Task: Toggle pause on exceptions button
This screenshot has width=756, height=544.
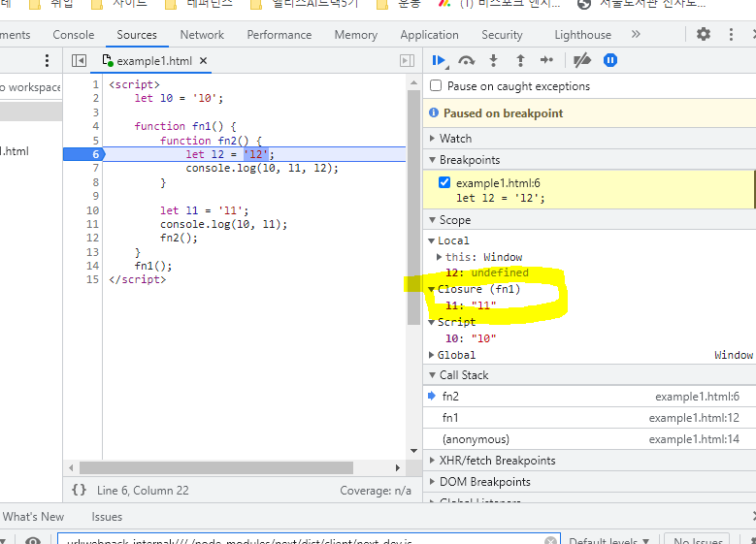Action: (x=609, y=60)
